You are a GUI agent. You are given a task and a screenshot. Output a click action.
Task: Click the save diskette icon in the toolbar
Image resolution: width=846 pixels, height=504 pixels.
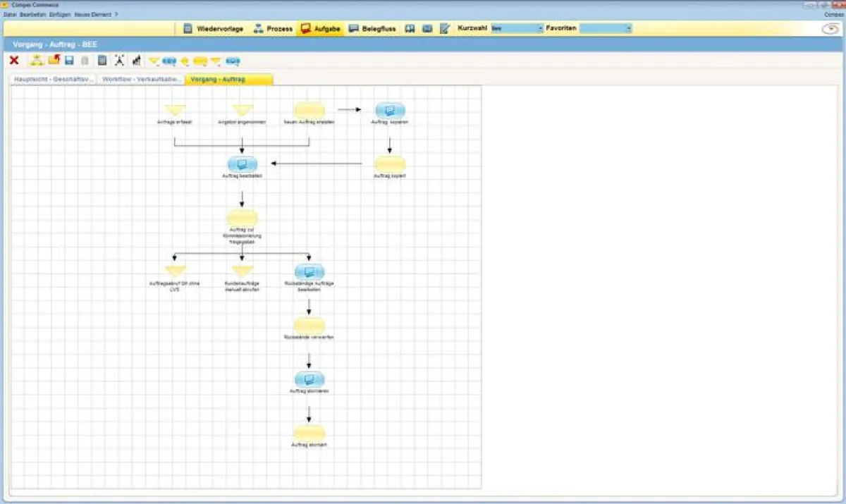coord(68,60)
